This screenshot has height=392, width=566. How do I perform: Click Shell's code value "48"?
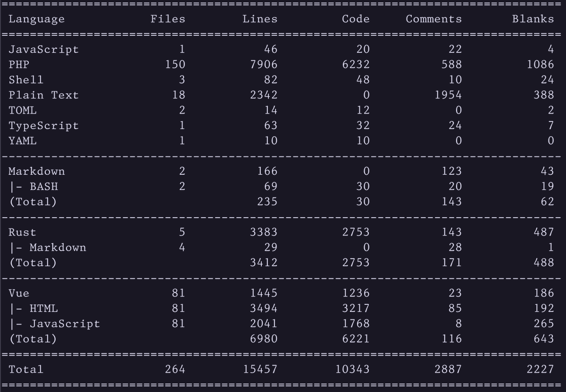pos(363,80)
